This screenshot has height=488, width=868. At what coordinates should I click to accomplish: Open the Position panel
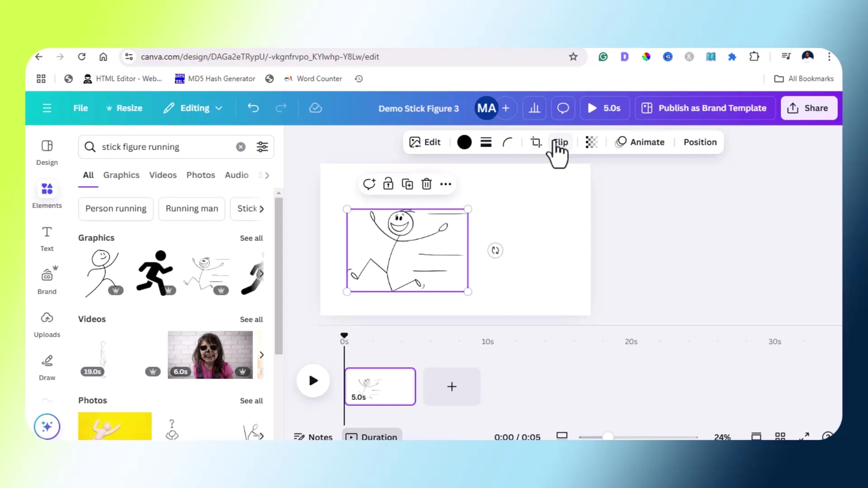pos(700,142)
